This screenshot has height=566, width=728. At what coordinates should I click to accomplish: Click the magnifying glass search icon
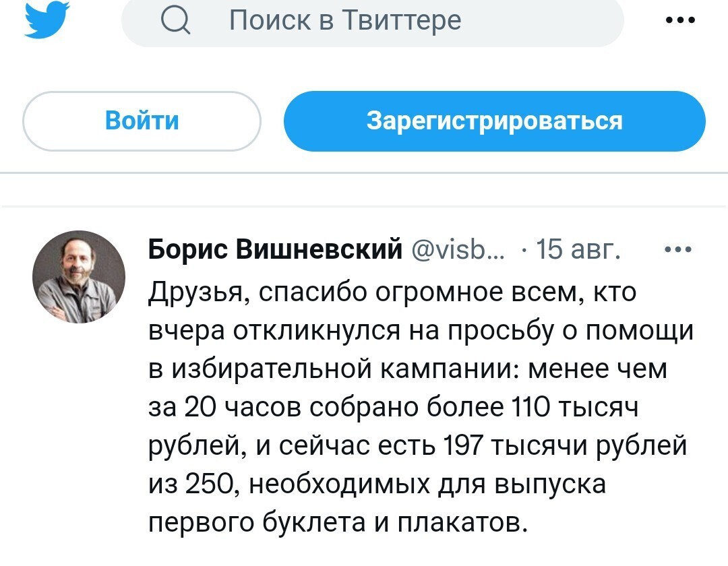coord(176,21)
